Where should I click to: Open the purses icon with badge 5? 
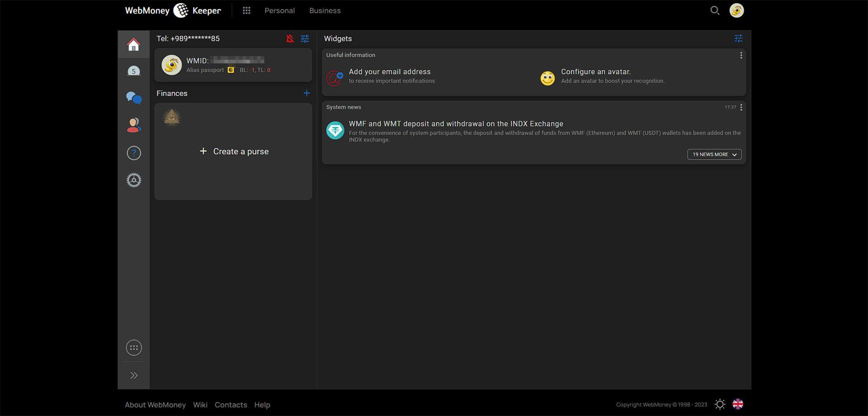(133, 71)
